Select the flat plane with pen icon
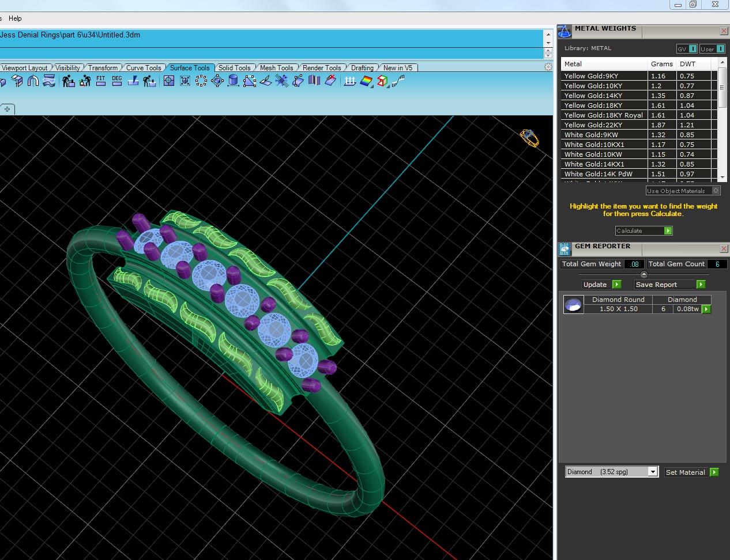Screen dimensions: 730x560 (266, 81)
